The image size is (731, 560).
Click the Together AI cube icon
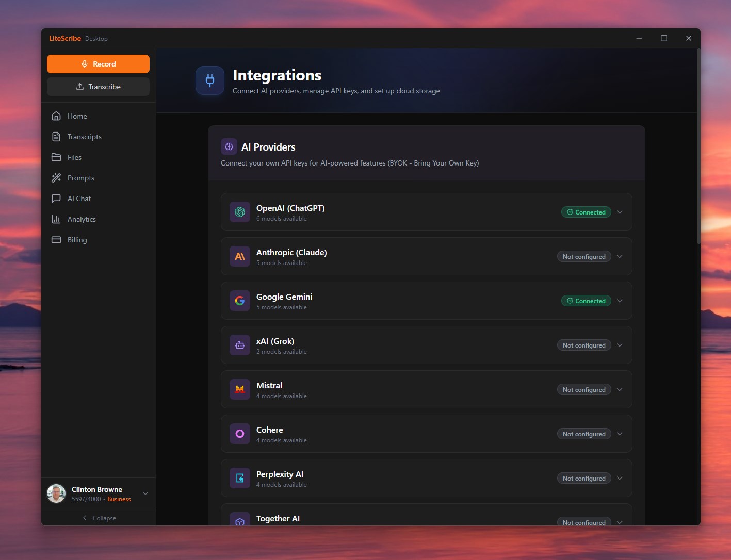click(240, 519)
